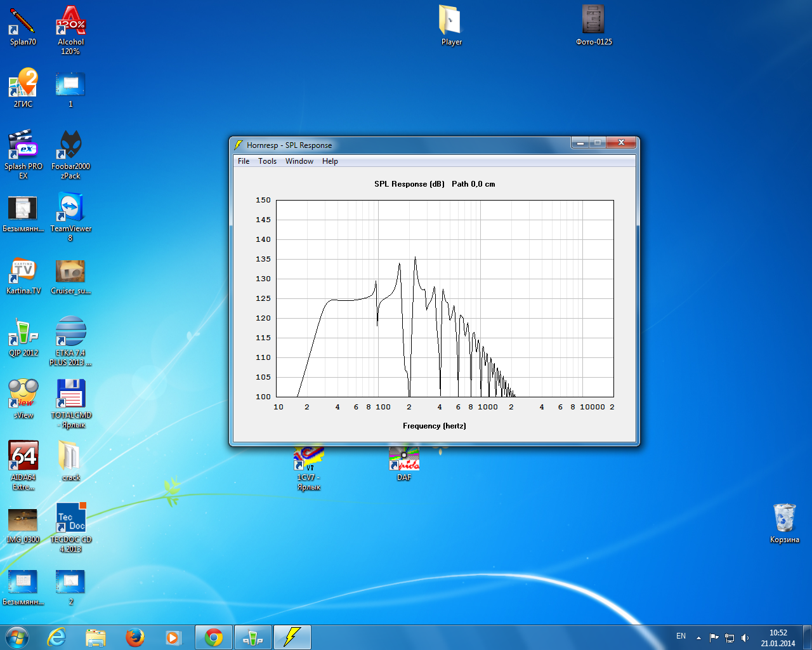812x650 pixels.
Task: Launch ETKA 7.4 PLUS 2013 shortcut
Action: click(70, 341)
